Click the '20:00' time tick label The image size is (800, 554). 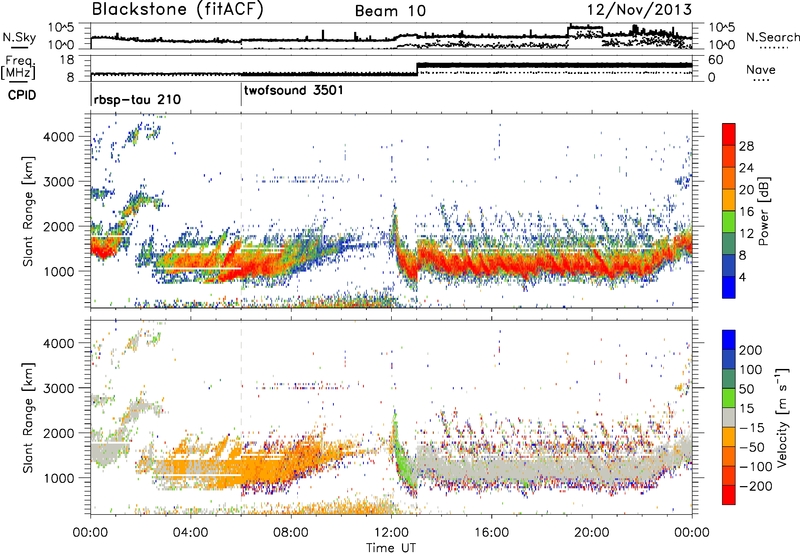592,533
